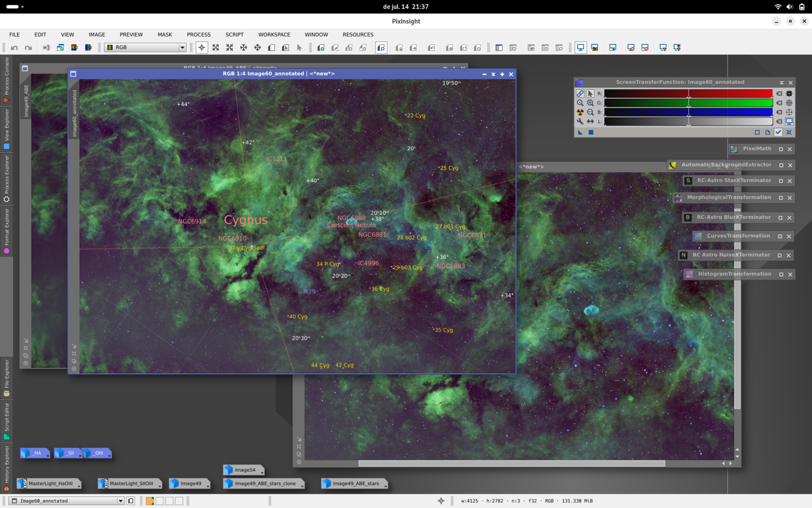This screenshot has width=812, height=508.
Task: Enable black point readout icon in STF
Action: (789, 94)
